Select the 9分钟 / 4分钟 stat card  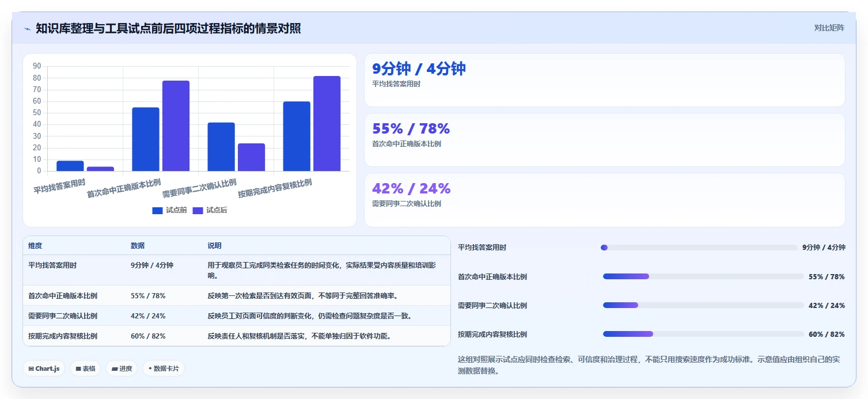coord(604,80)
